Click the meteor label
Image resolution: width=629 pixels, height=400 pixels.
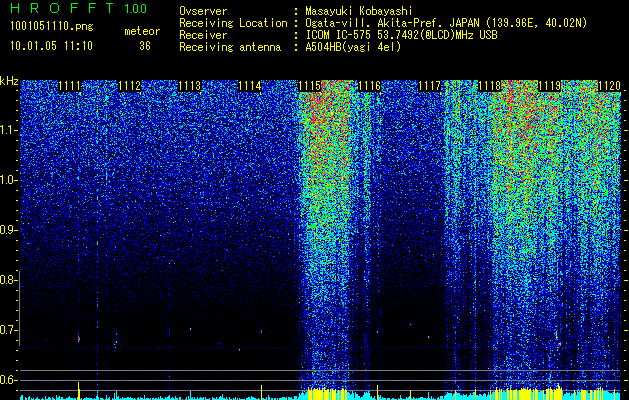[x=142, y=31]
